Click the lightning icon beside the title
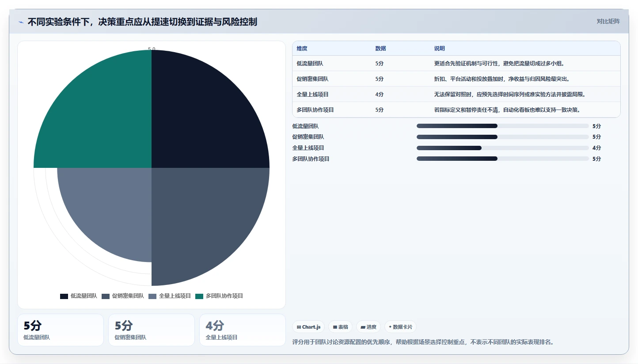The height and width of the screenshot is (364, 638). [x=21, y=22]
